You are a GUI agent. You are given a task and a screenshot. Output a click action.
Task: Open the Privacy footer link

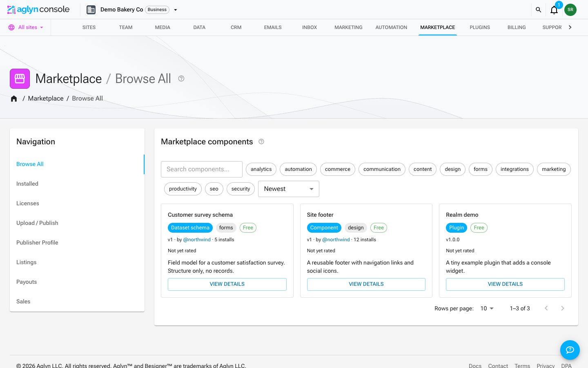pyautogui.click(x=546, y=366)
